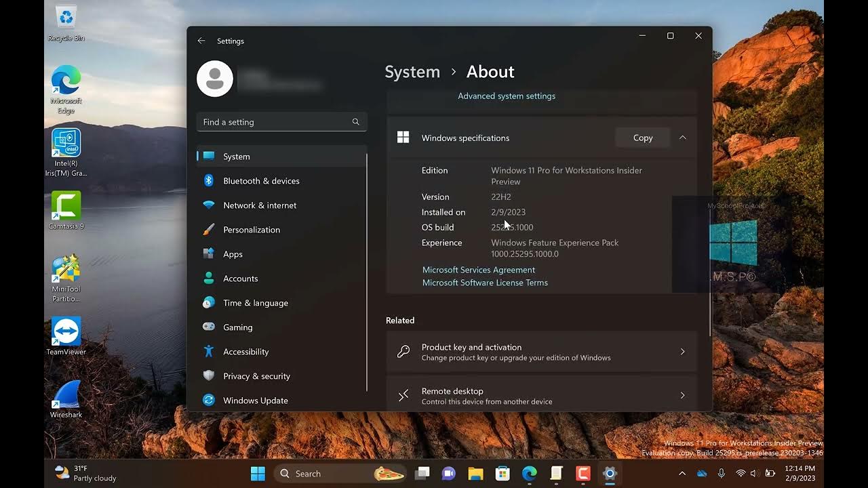This screenshot has height=488, width=868.
Task: Open Microsoft Store from the taskbar
Action: [502, 474]
